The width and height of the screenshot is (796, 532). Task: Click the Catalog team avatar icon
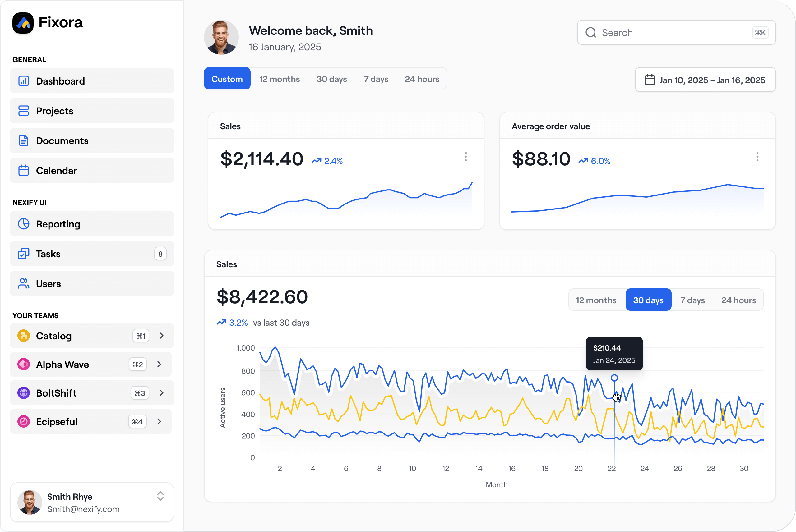tap(23, 336)
